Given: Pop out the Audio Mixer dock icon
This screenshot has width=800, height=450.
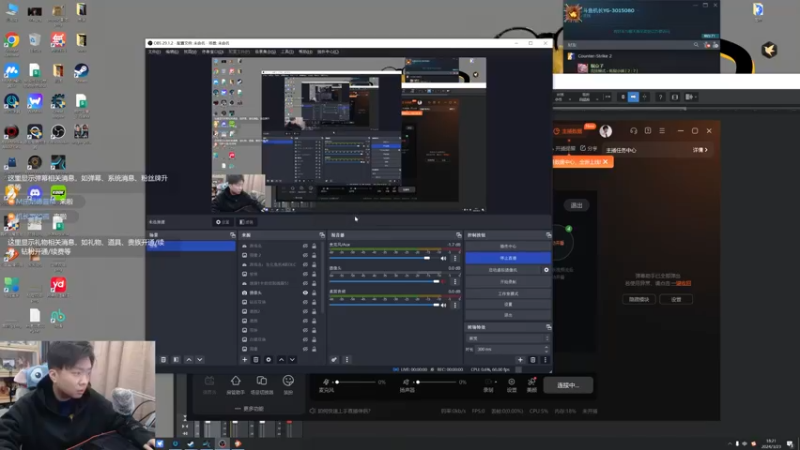Looking at the screenshot, I should coord(459,235).
